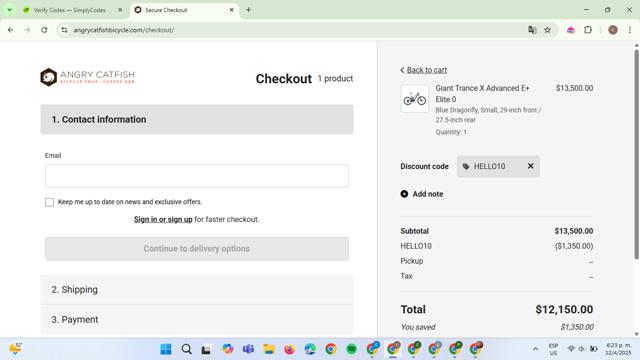Click the page vertical scrollbar
This screenshot has height=360, width=640.
636,155
